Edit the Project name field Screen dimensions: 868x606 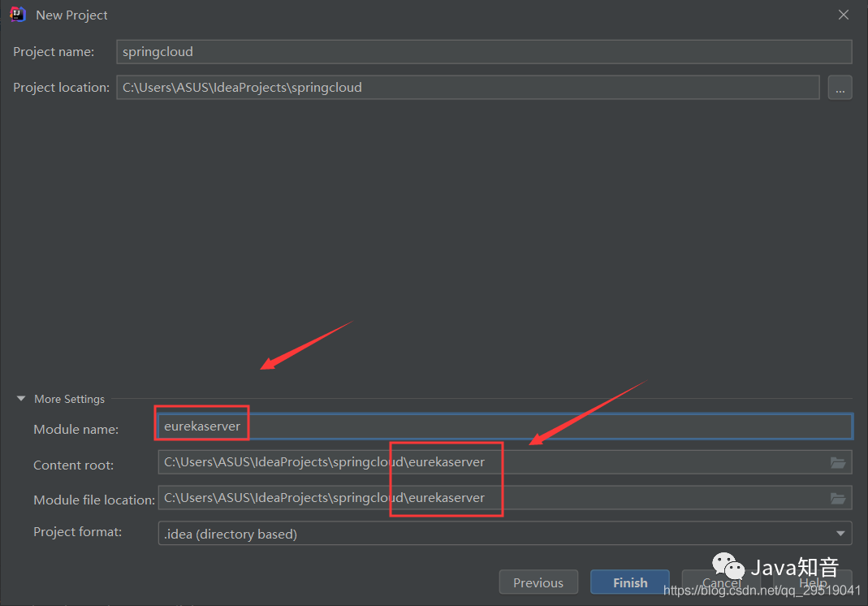(x=484, y=52)
